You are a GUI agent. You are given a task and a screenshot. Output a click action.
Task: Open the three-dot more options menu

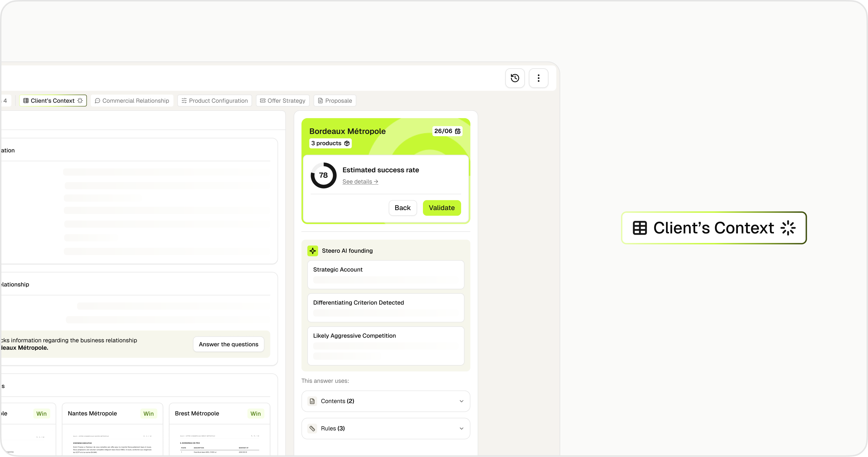[x=538, y=78]
